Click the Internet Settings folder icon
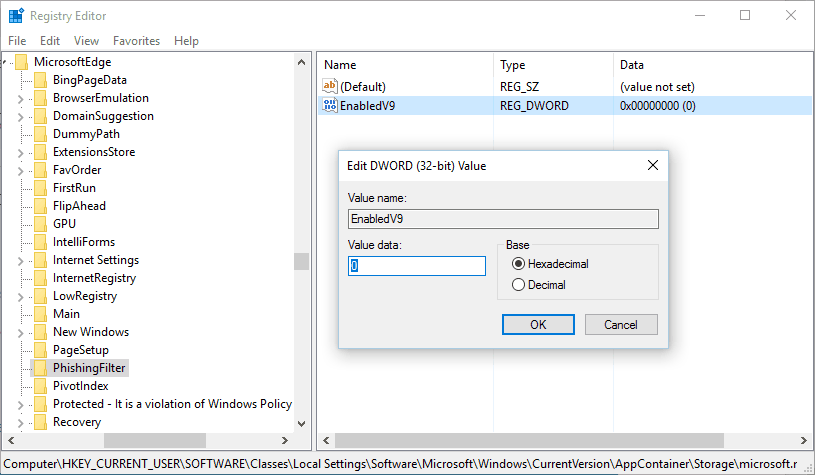 coord(41,260)
